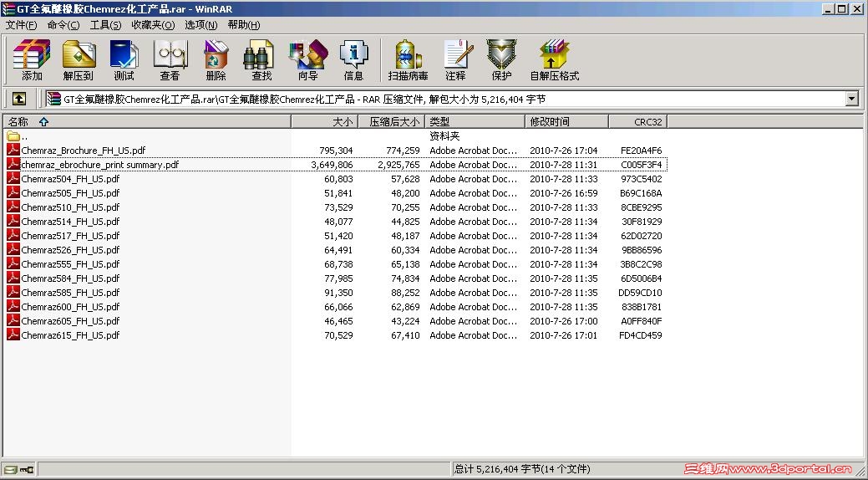
Task: Click the Protect (保护) shield icon
Action: point(501,60)
